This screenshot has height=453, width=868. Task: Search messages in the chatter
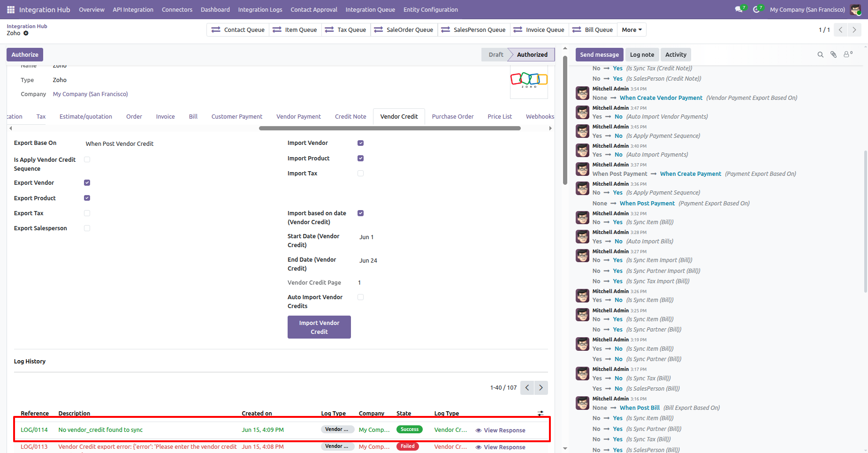(821, 55)
